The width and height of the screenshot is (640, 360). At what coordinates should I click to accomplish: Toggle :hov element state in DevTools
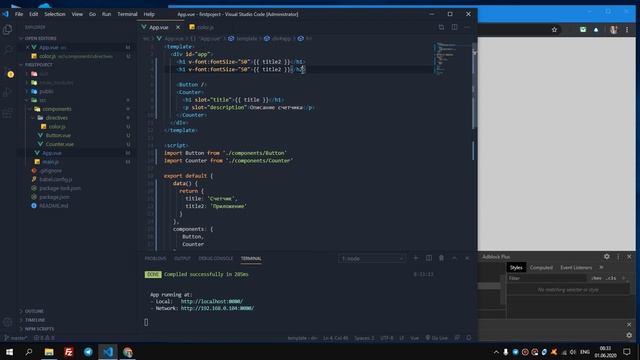tap(596, 278)
